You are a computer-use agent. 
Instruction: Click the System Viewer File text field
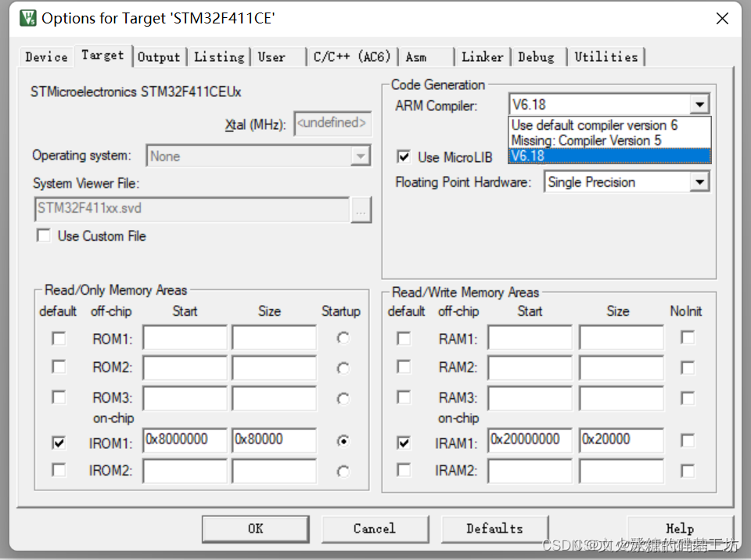pyautogui.click(x=192, y=209)
